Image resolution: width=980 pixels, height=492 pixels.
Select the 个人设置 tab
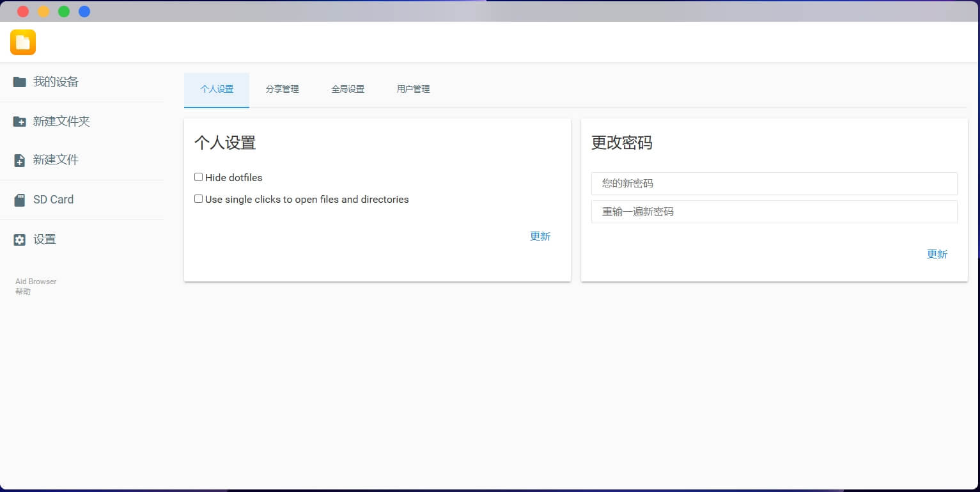(217, 90)
